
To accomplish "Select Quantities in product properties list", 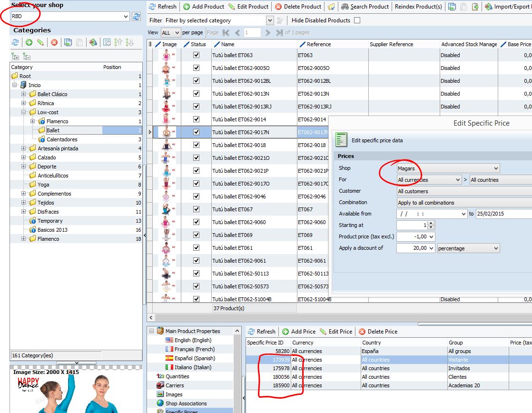I will 177,376.
